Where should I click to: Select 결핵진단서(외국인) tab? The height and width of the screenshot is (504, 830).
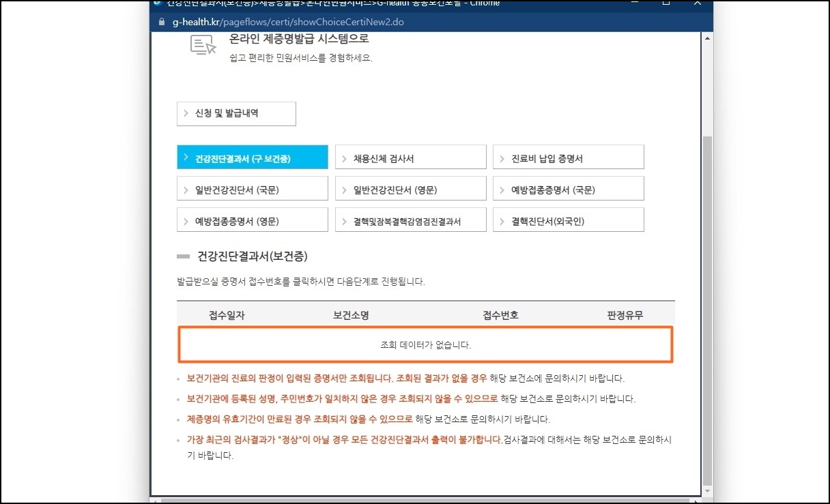click(x=569, y=220)
